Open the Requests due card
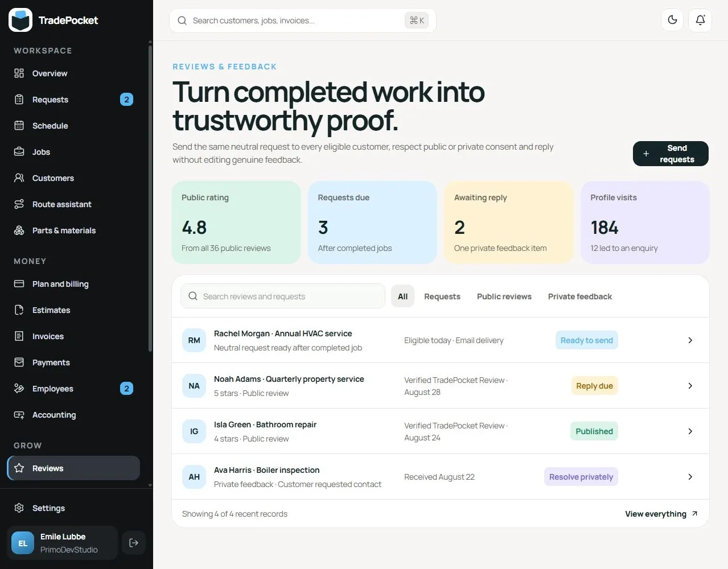The image size is (728, 569). tap(372, 222)
